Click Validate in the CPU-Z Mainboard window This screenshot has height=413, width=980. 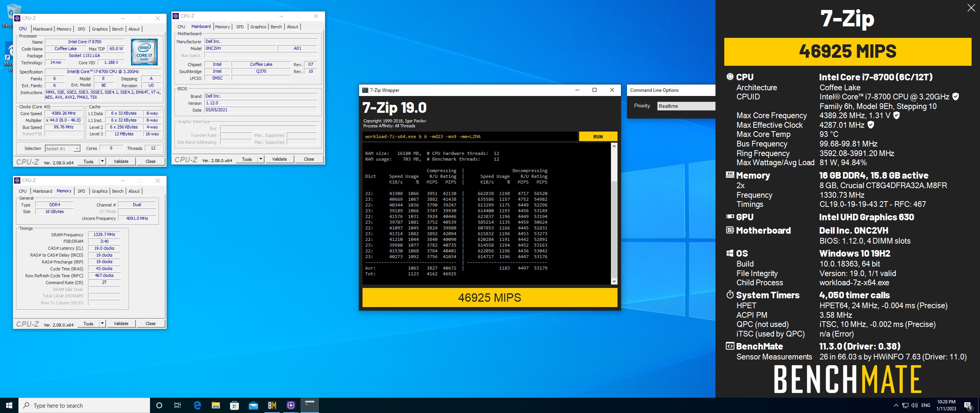(x=279, y=159)
